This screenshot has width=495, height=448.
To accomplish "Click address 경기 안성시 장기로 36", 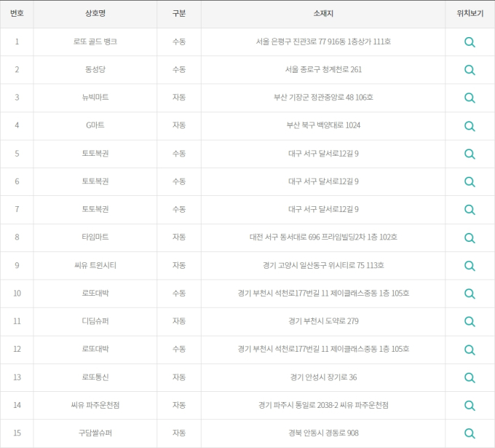I will 323,377.
